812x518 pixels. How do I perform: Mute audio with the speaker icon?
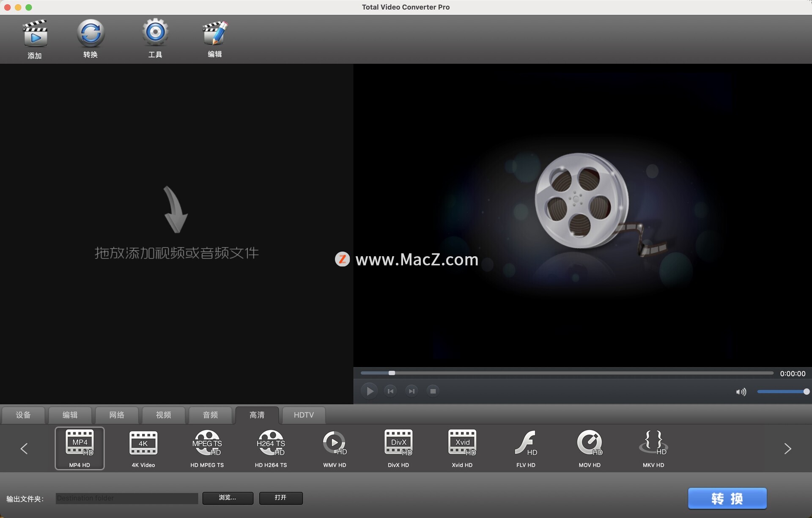click(741, 392)
